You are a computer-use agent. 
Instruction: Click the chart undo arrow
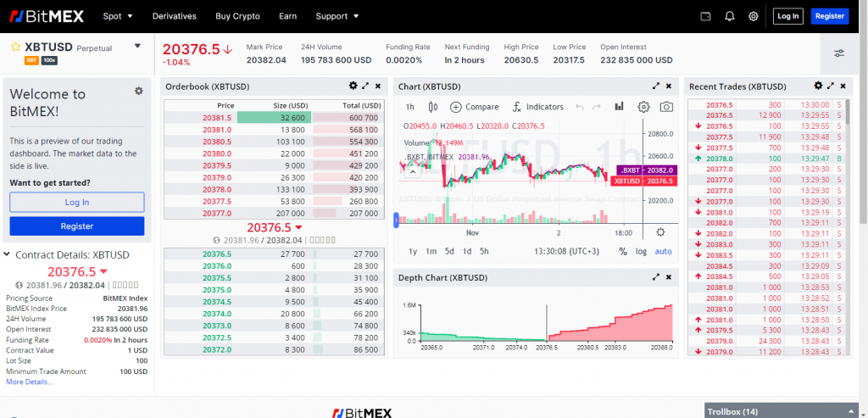[580, 107]
